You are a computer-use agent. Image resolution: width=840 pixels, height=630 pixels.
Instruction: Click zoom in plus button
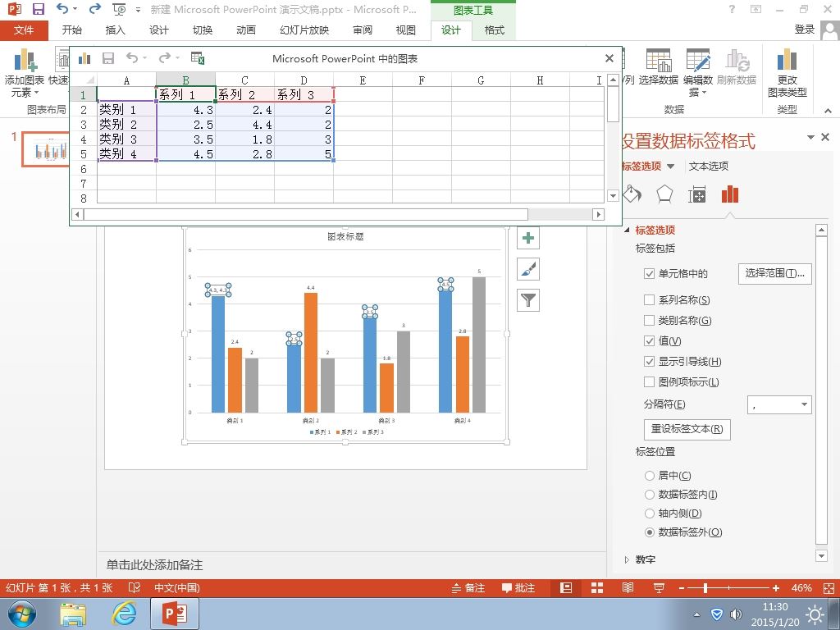pos(776,588)
